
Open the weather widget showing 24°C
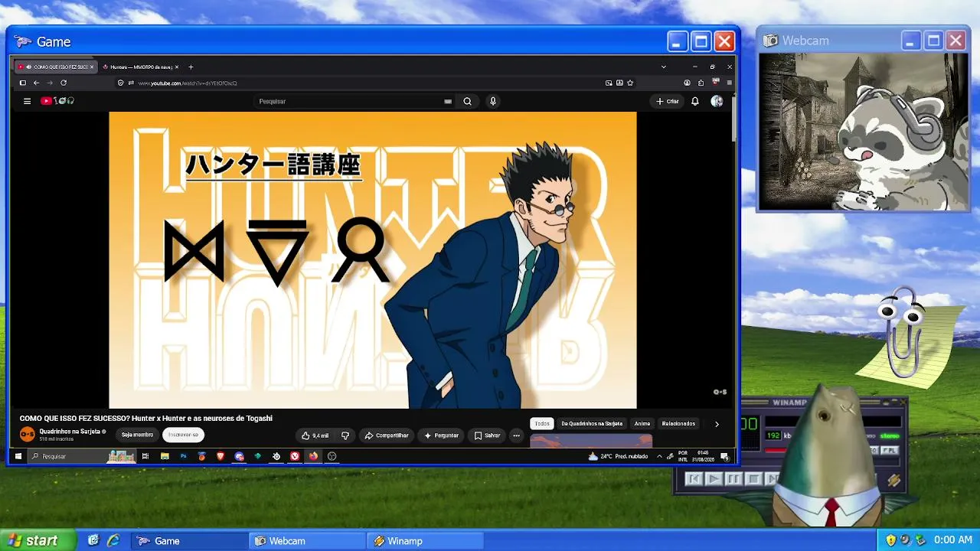point(618,456)
